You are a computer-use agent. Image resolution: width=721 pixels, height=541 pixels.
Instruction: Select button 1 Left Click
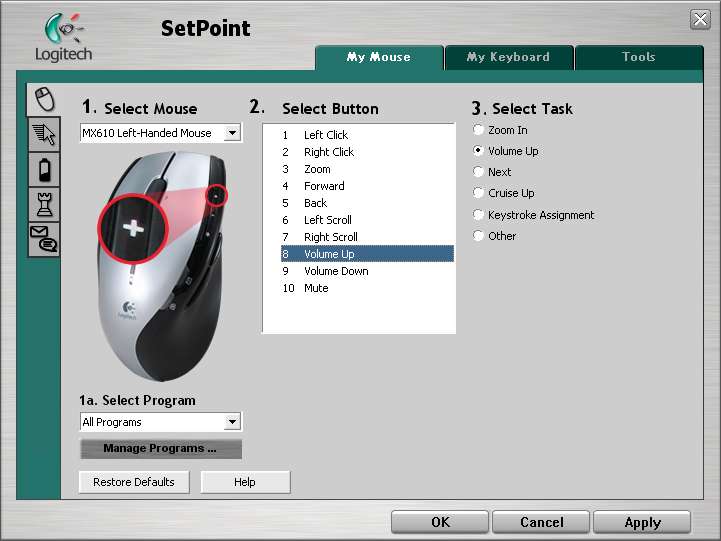pos(367,135)
